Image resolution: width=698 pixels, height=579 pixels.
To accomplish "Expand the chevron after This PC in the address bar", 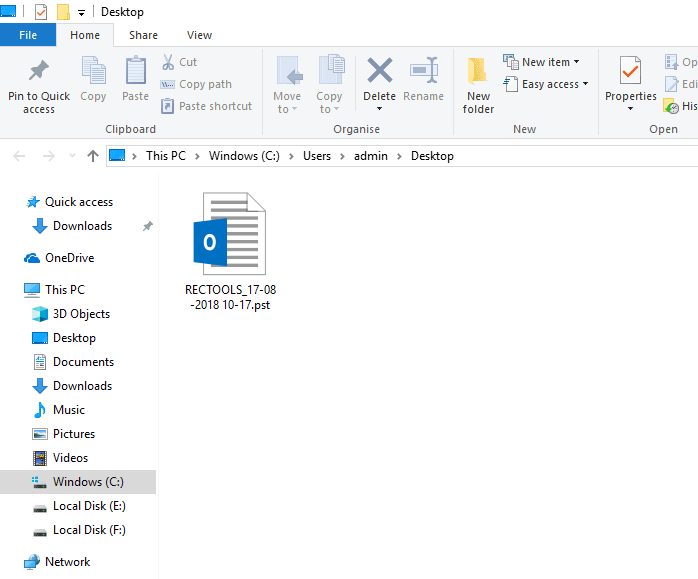I will click(197, 156).
